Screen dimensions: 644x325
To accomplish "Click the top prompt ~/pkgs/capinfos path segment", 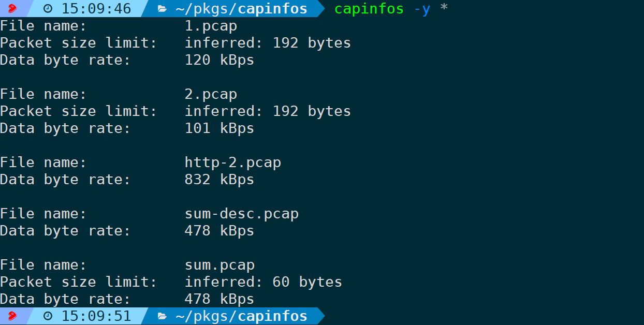I will point(241,9).
